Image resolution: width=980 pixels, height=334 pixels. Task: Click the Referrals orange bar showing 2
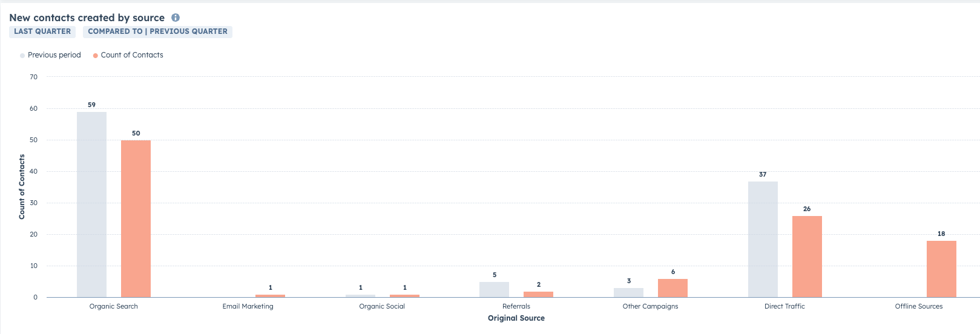tap(538, 294)
